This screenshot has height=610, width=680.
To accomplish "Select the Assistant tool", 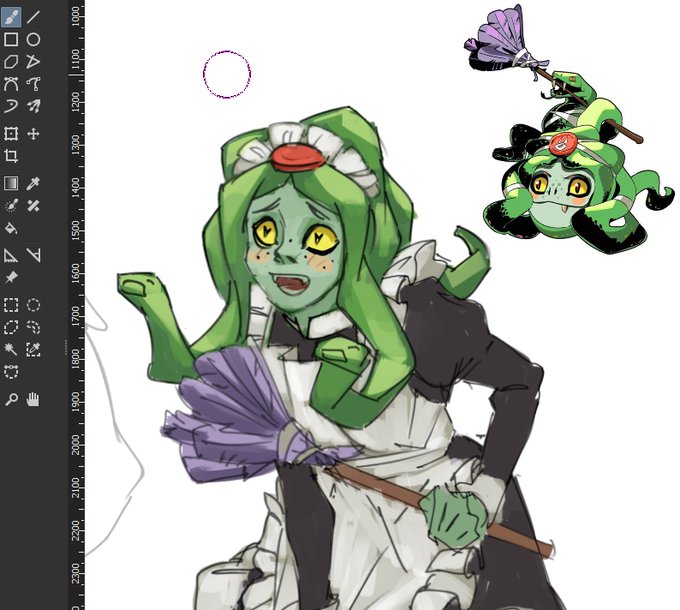I will (11, 255).
